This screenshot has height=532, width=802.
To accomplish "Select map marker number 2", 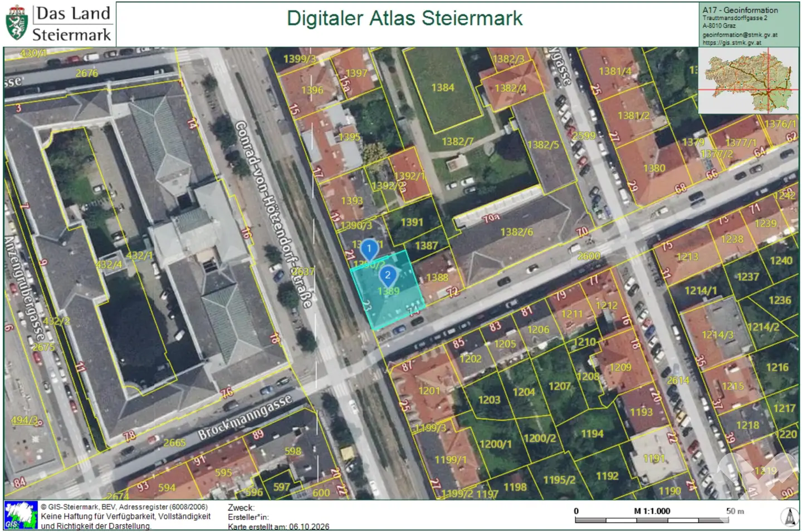I will 388,276.
